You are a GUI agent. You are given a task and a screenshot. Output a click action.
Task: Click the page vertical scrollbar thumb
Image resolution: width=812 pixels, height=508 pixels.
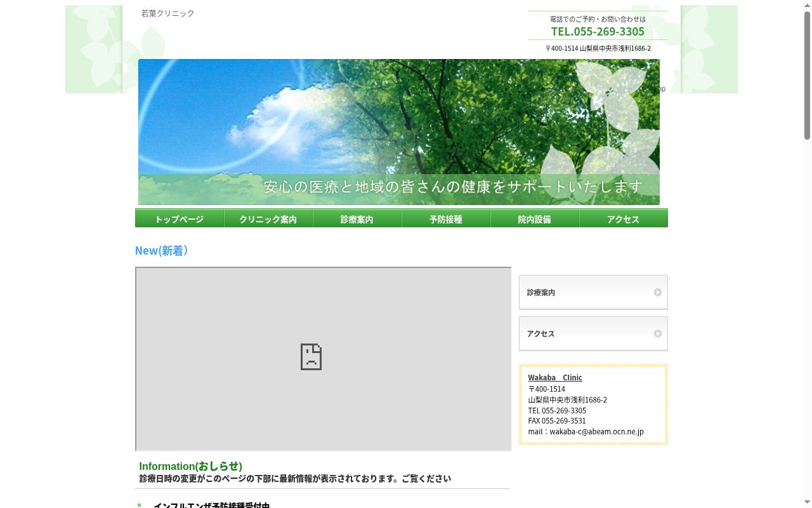807,75
